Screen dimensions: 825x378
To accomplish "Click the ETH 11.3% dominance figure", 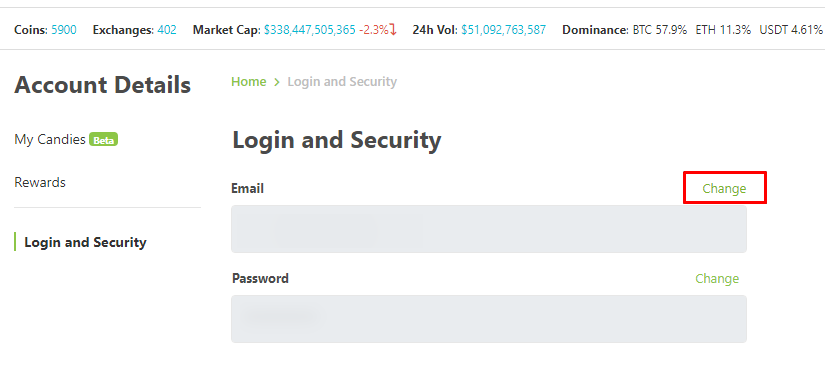I will pyautogui.click(x=723, y=30).
